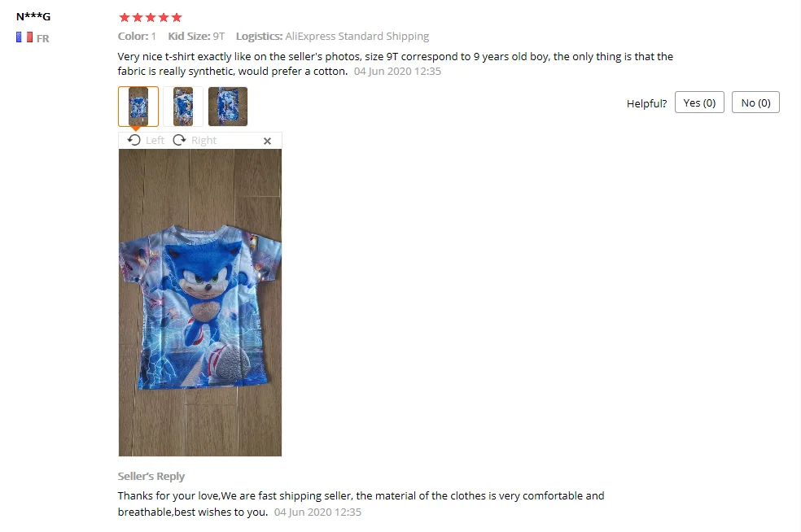Click the review's 04 Jun 2020 timestamp
Viewport: 801px width, 532px height.
click(397, 71)
